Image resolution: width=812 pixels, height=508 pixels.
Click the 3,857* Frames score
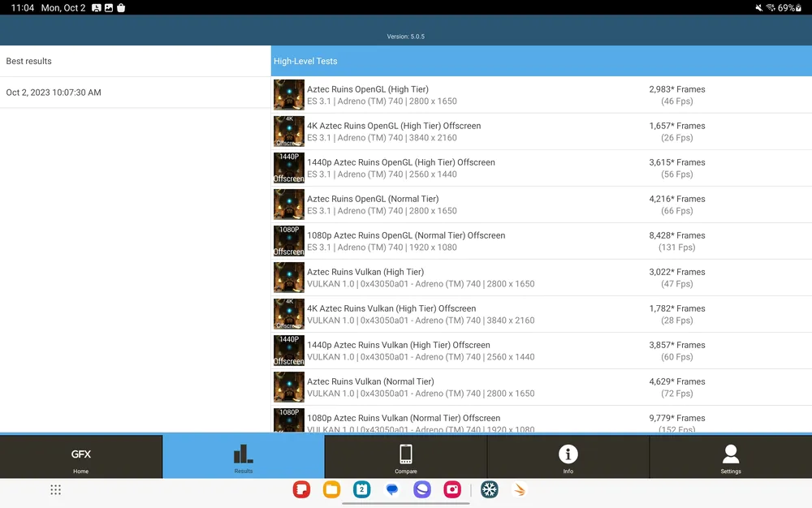pyautogui.click(x=677, y=345)
